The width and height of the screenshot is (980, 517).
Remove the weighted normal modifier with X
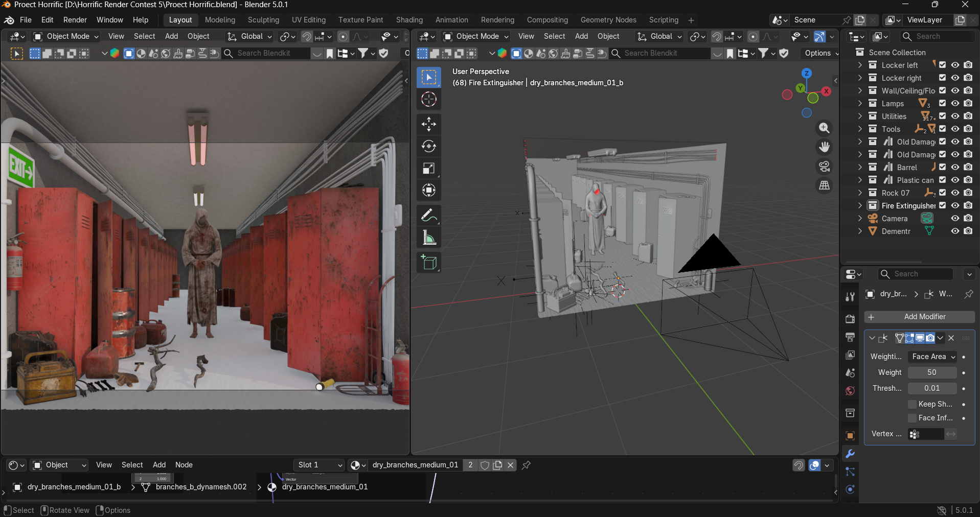coord(951,338)
